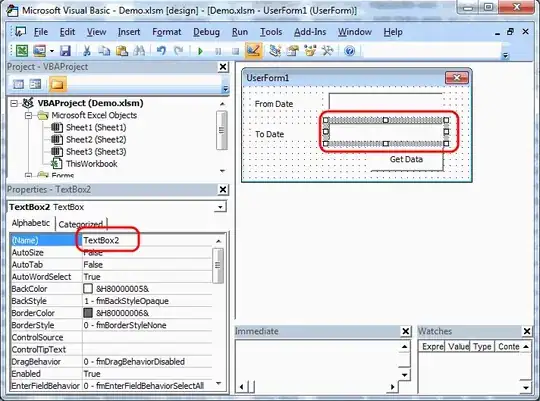Open the Properties Window toolbar icon
540x401 pixels.
[293, 51]
